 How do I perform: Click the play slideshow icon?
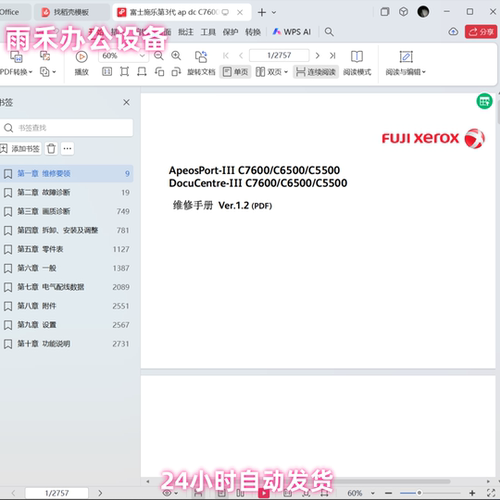tap(81, 57)
